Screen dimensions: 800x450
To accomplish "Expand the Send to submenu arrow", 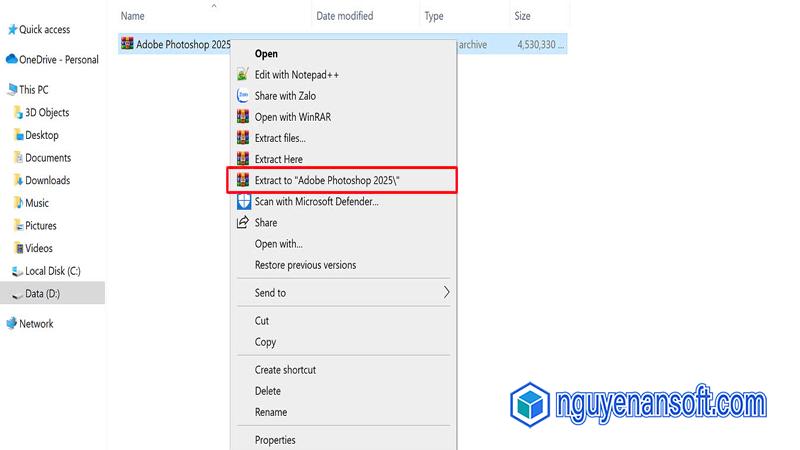I will (446, 292).
